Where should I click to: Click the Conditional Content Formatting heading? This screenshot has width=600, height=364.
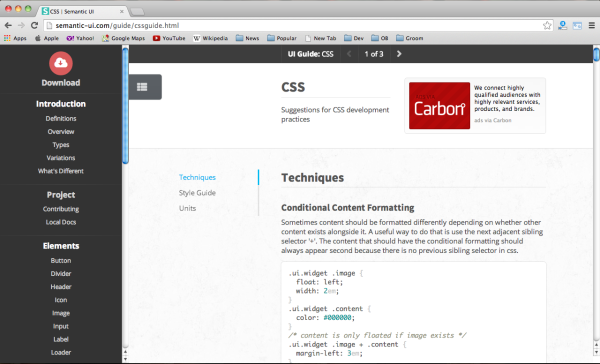point(348,207)
